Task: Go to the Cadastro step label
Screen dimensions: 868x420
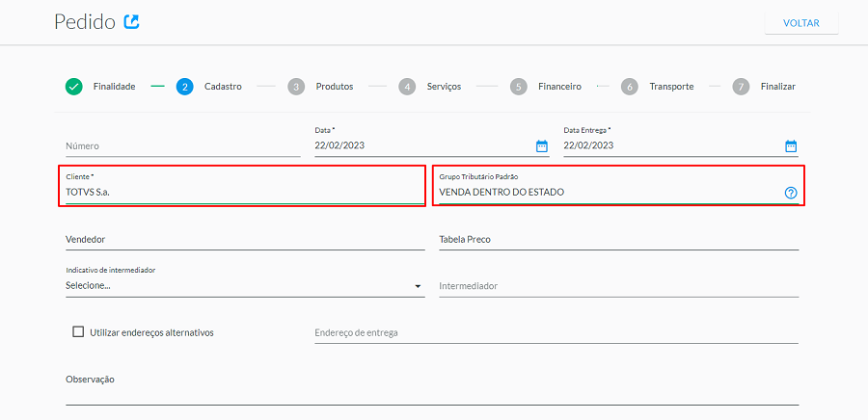Action: pos(223,87)
